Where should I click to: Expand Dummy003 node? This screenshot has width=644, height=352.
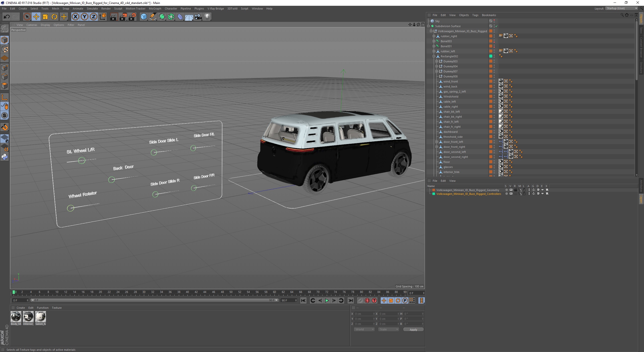pyautogui.click(x=437, y=61)
